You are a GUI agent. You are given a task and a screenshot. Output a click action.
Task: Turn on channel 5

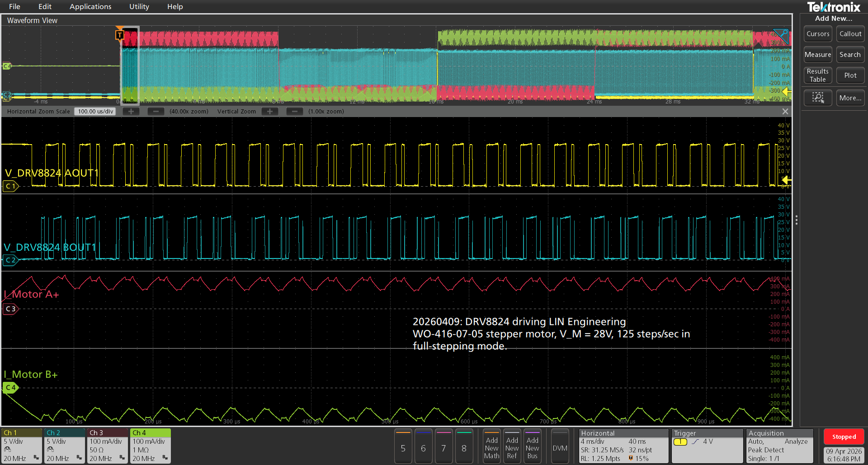pos(403,446)
